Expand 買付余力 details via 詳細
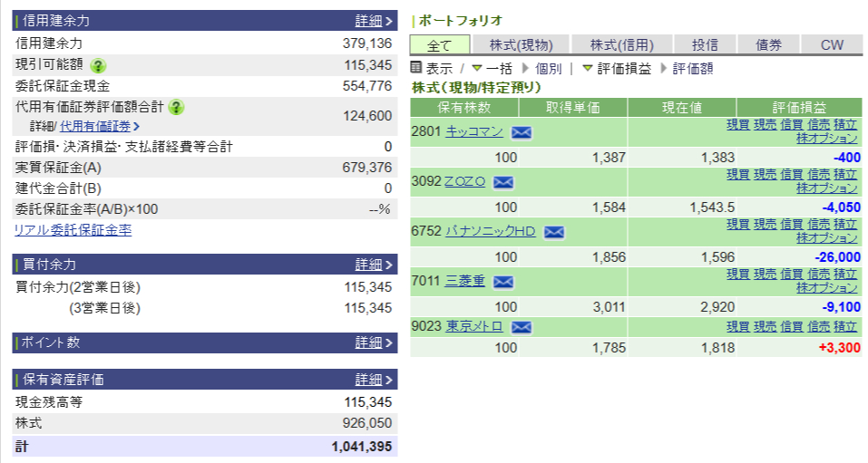The image size is (868, 463). point(374,265)
